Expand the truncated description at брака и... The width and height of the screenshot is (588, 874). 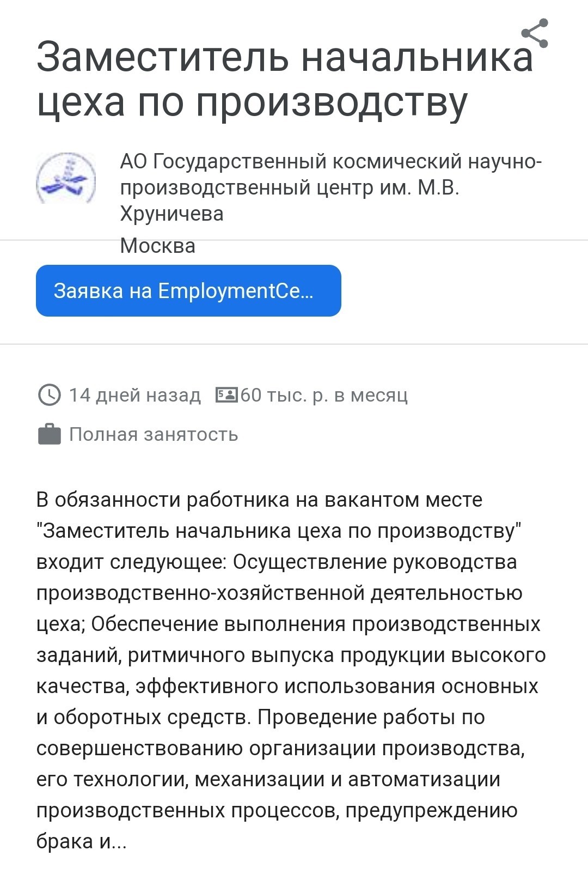click(81, 841)
